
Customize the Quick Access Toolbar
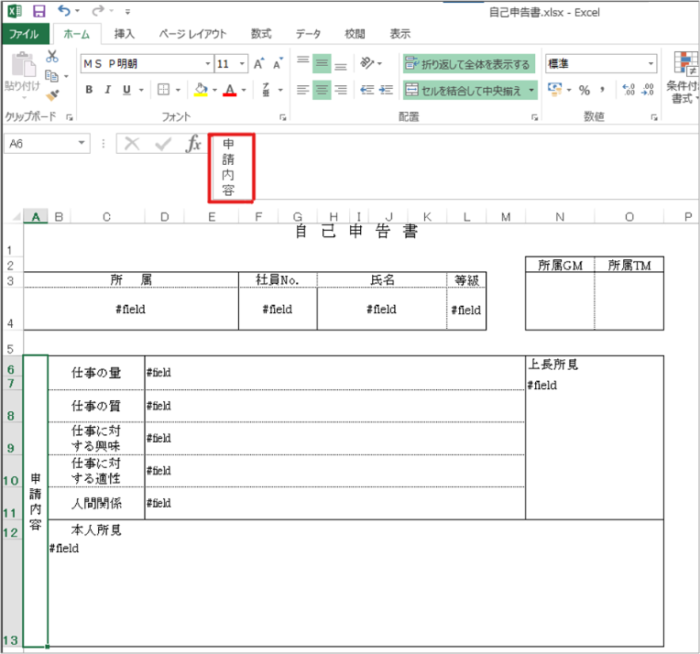128,12
